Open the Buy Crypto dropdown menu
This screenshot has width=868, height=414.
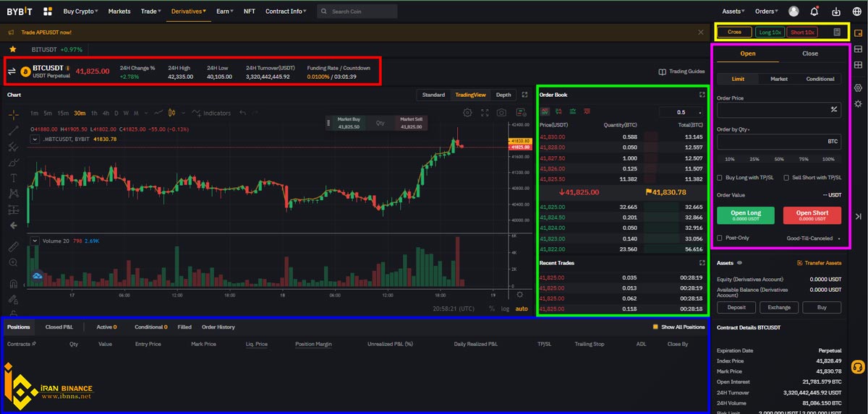click(80, 12)
